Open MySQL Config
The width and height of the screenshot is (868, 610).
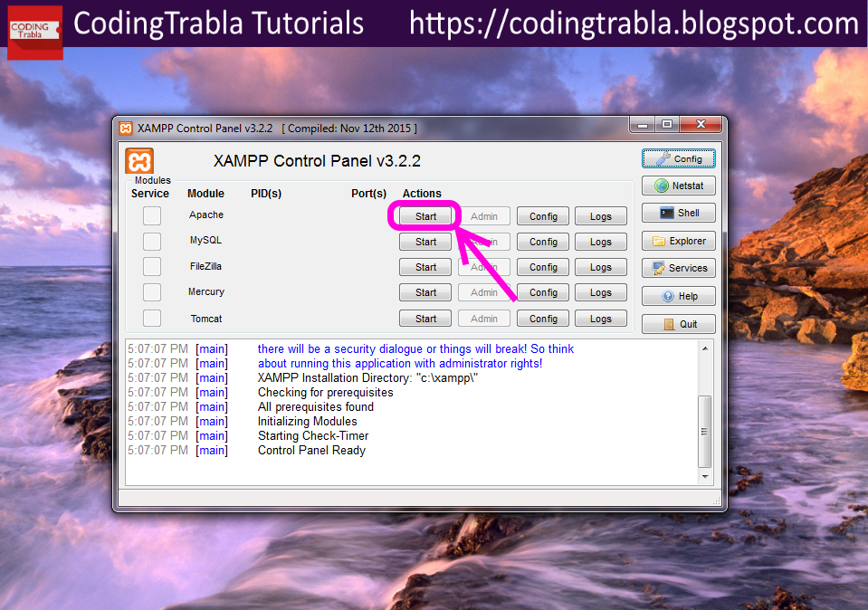[542, 242]
